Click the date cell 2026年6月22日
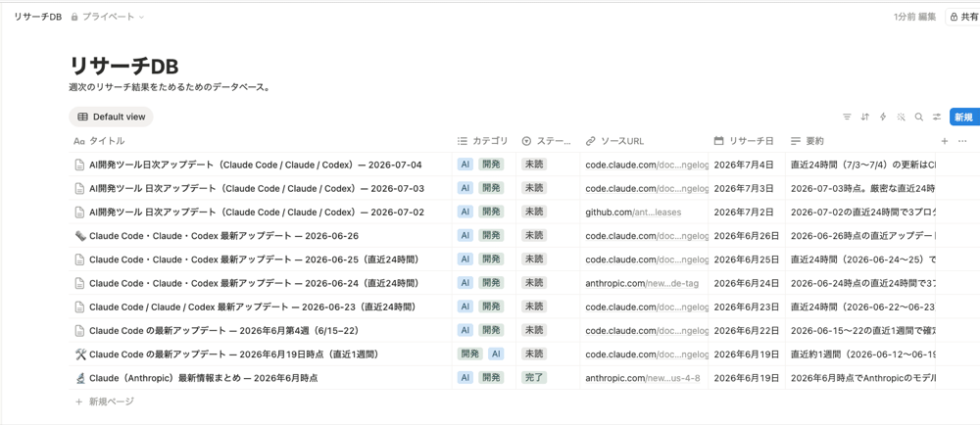This screenshot has height=425, width=980. 746,331
